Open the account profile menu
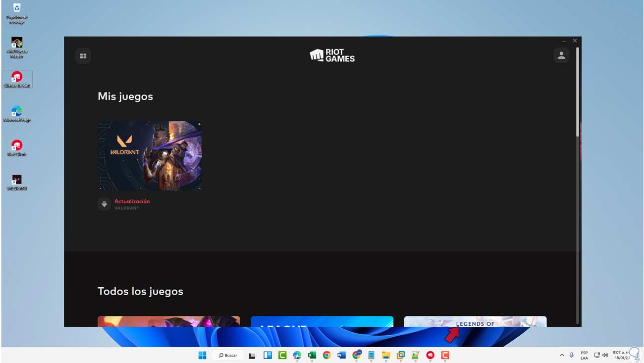 [561, 56]
